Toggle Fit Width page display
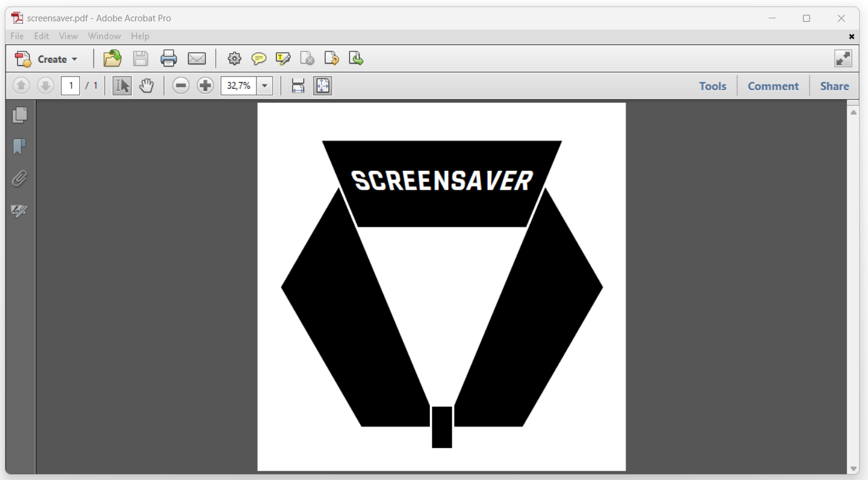 (x=297, y=86)
